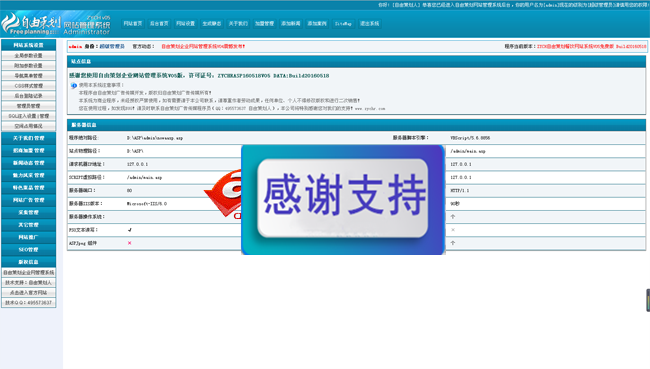This screenshot has height=369, width=650.
Task: Expand the 招商加盟 管理 sidebar section
Action: 29,151
